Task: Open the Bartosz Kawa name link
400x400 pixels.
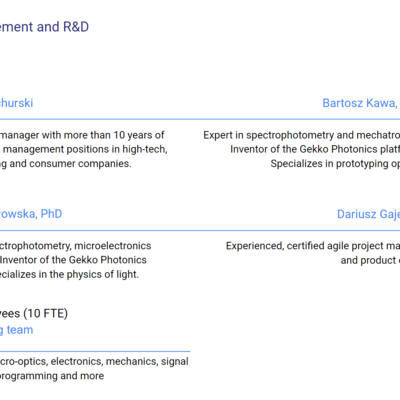Action: 361,103
